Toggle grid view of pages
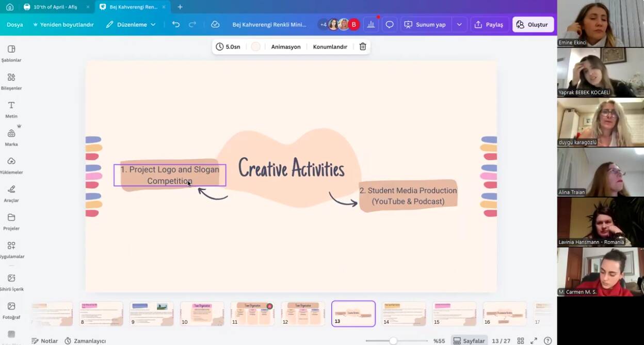This screenshot has height=345, width=644. click(520, 341)
